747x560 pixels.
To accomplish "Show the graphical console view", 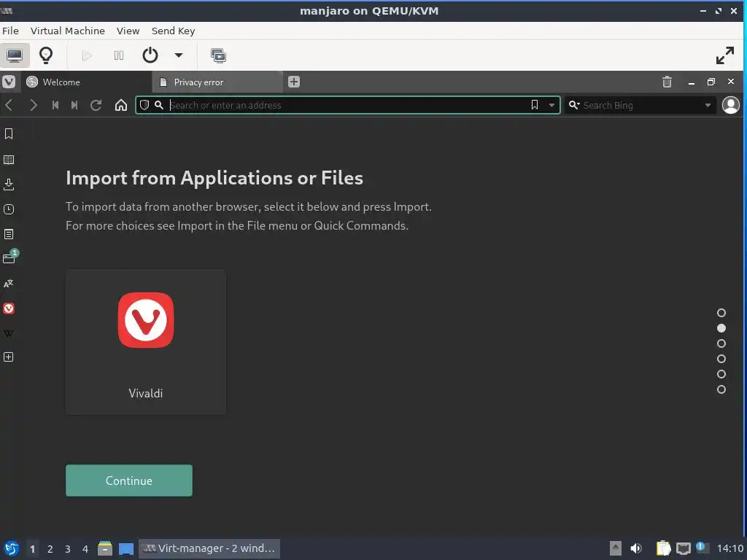I will (x=15, y=55).
